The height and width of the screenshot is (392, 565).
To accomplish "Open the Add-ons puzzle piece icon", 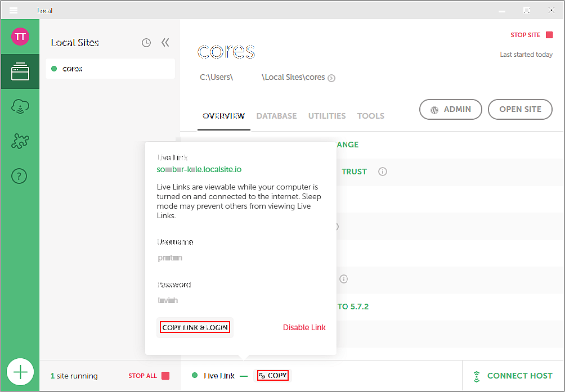I will coord(20,142).
